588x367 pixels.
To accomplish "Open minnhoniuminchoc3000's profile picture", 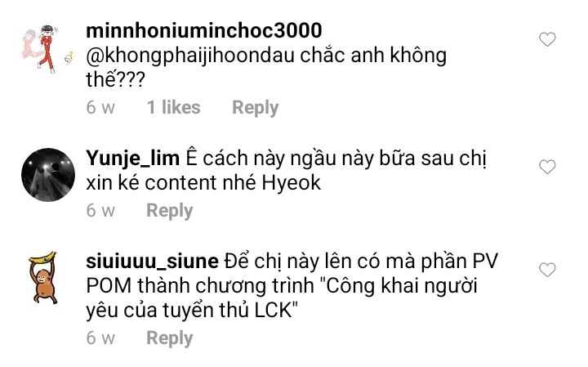I will (x=47, y=47).
